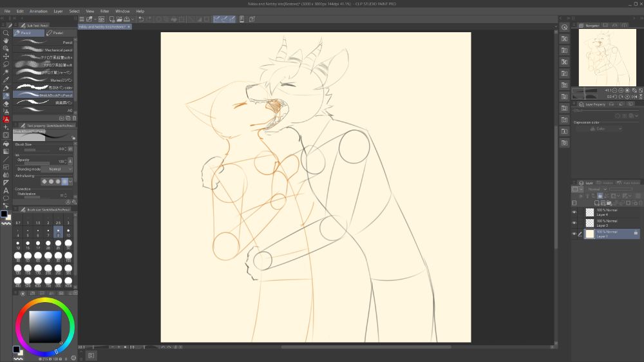Toggle the lock icon on Layer 1
This screenshot has height=362, width=644.
pos(636,233)
